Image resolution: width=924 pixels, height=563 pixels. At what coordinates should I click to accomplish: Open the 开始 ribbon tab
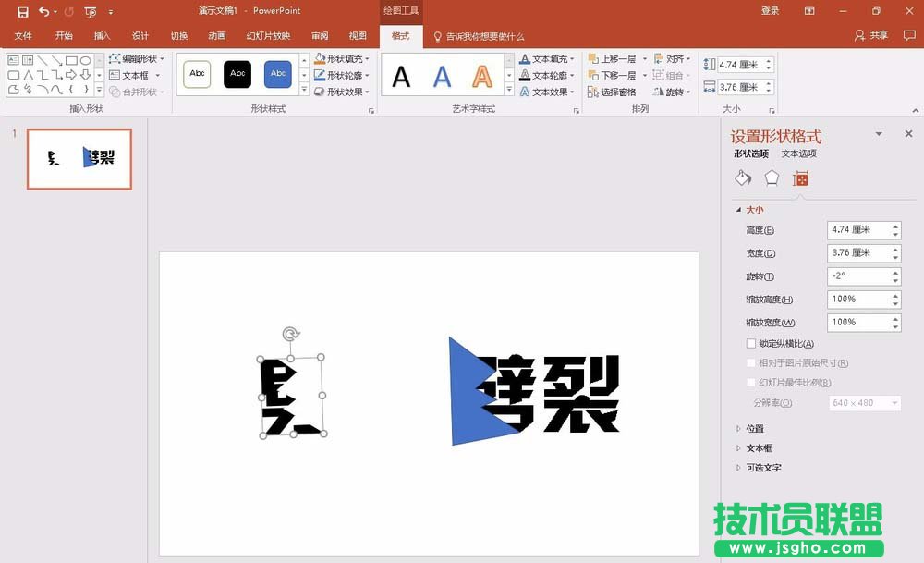click(63, 35)
